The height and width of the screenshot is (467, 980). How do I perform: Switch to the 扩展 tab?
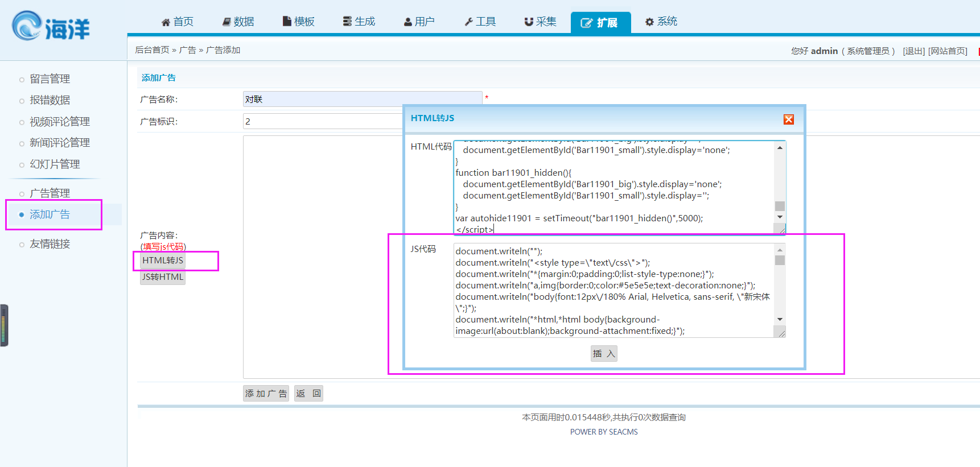click(x=600, y=23)
